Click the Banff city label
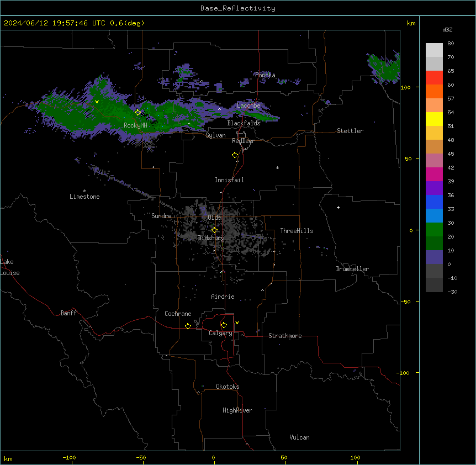The image size is (476, 465). click(68, 313)
